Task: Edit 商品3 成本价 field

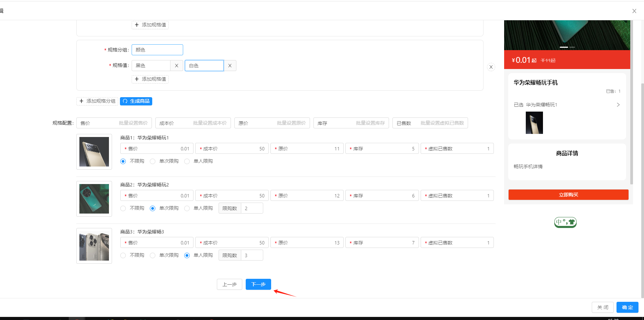Action: (232, 243)
